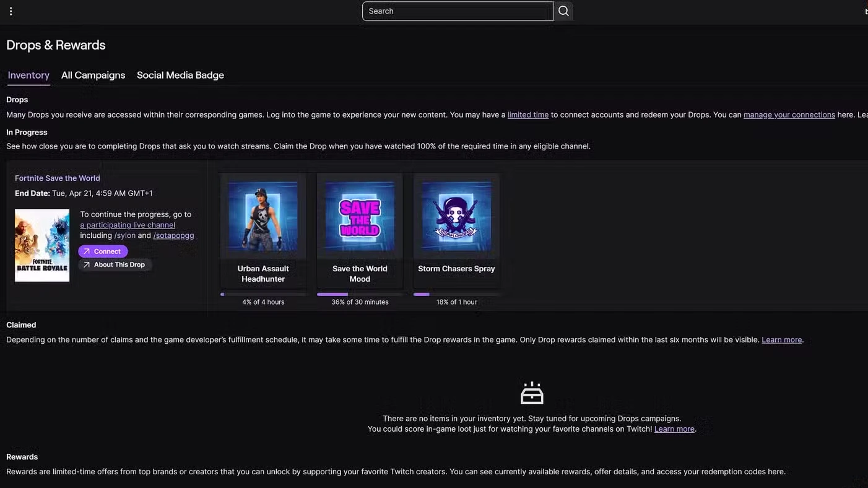Click the '36% of 30 minutes' text
Viewport: 868px width, 488px height.
click(x=360, y=302)
